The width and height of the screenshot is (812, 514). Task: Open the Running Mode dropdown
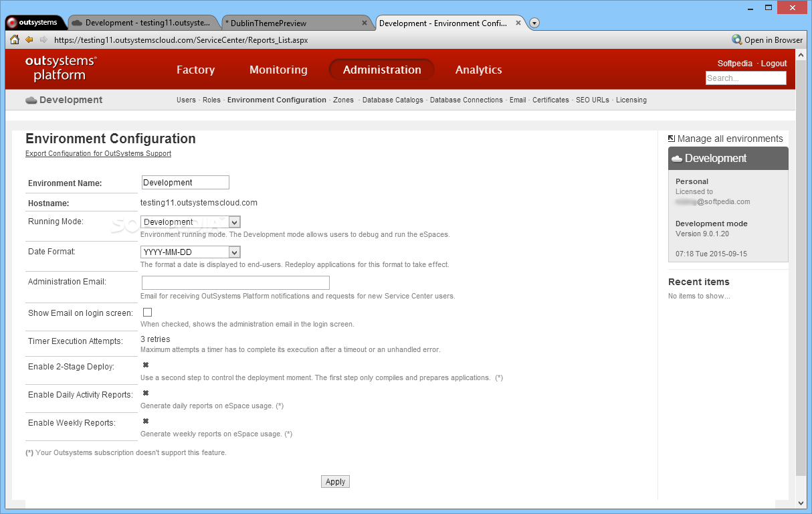click(191, 222)
